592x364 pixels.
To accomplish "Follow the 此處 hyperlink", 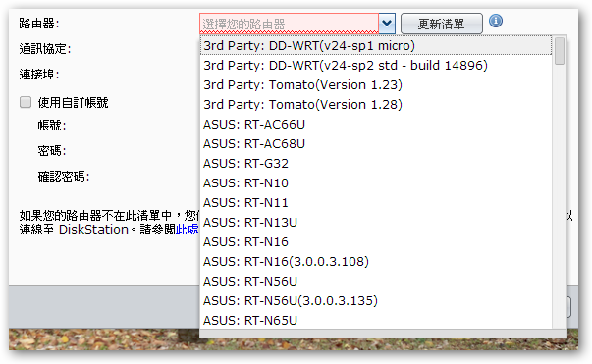I will click(x=187, y=229).
